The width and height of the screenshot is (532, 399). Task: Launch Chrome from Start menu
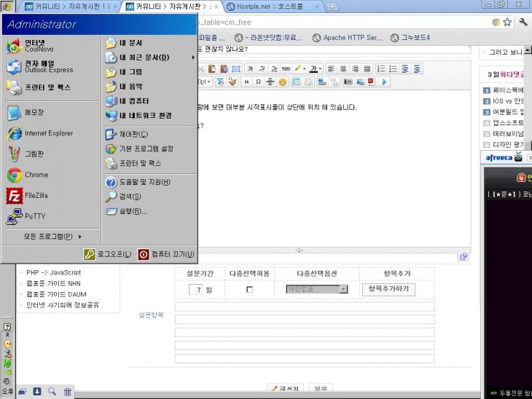(28, 175)
